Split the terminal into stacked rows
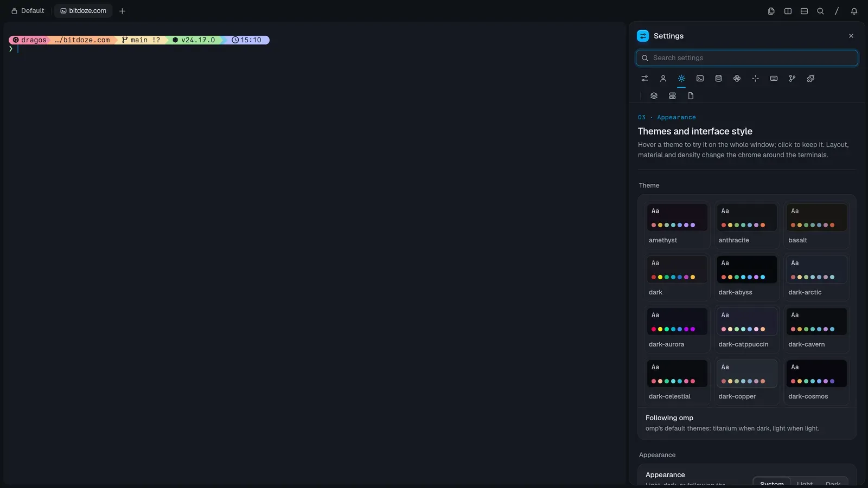 (x=804, y=11)
